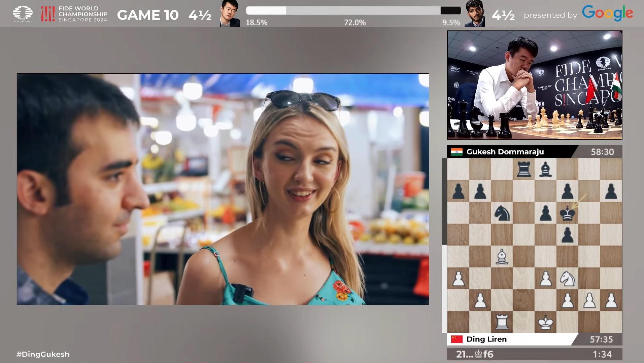Click the black win-probability segment of the bar

(x=450, y=11)
